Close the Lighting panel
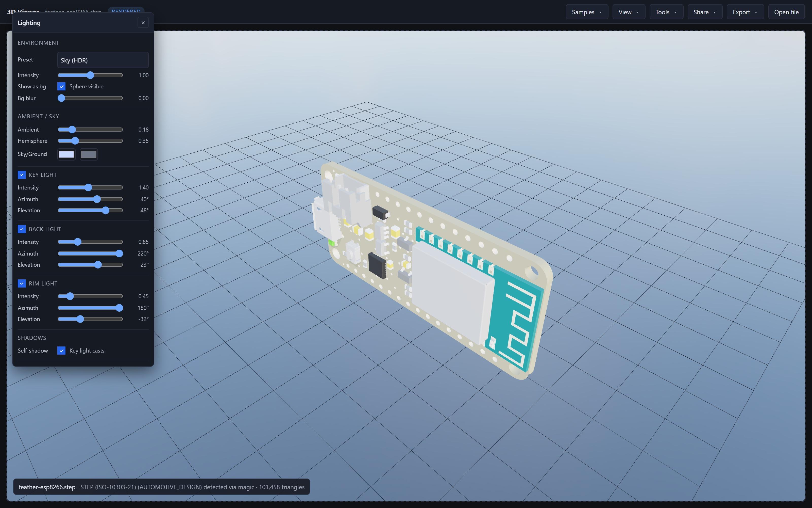This screenshot has width=812, height=508. click(143, 23)
